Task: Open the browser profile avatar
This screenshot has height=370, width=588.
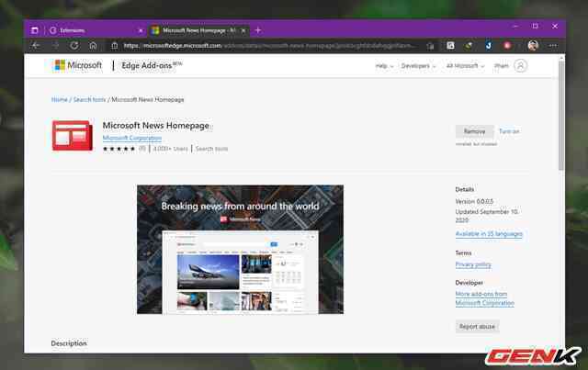Action: (x=533, y=46)
